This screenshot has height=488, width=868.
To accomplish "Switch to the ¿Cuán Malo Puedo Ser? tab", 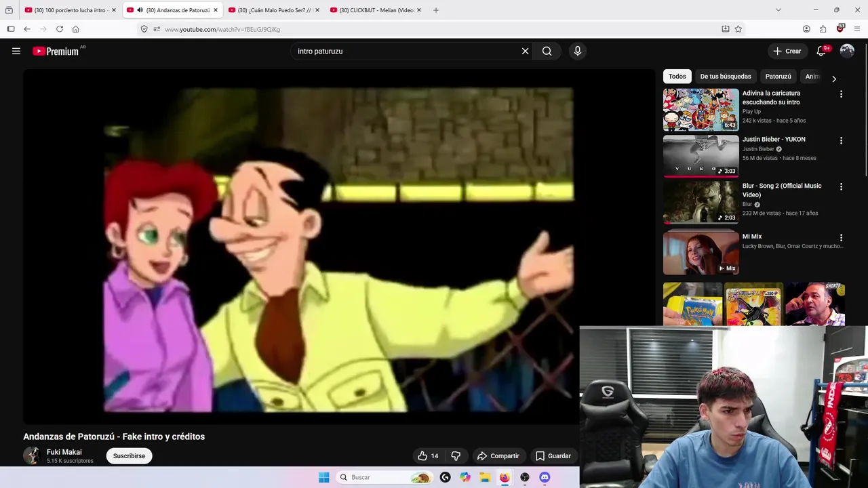I will [274, 10].
